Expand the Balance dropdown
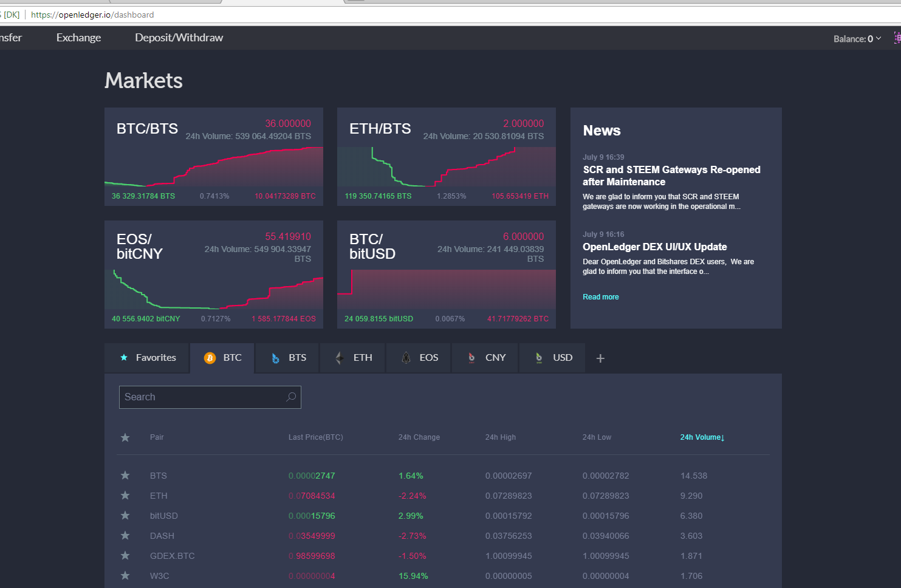The width and height of the screenshot is (901, 588). click(857, 39)
